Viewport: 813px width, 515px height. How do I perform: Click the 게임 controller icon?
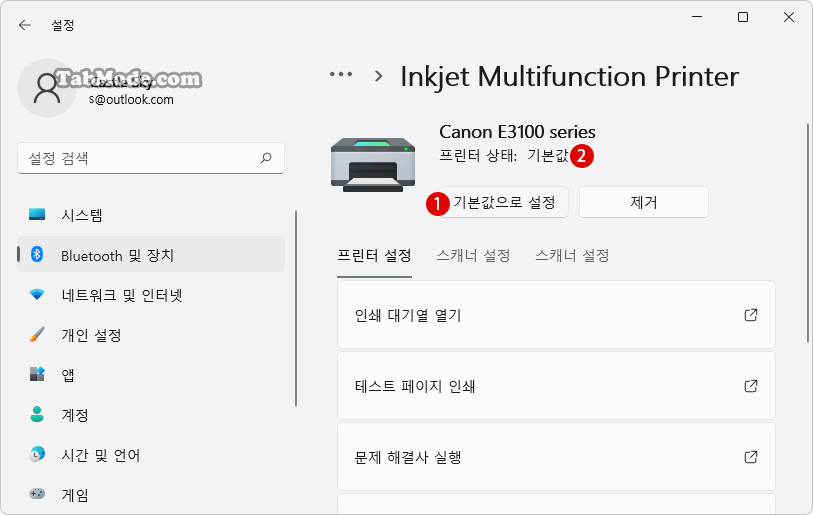click(x=37, y=493)
